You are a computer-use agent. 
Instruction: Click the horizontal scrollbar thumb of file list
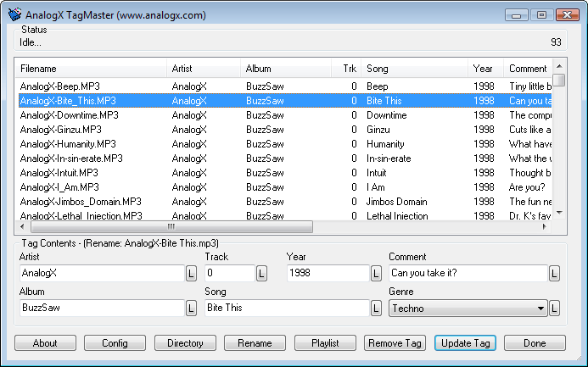[171, 226]
